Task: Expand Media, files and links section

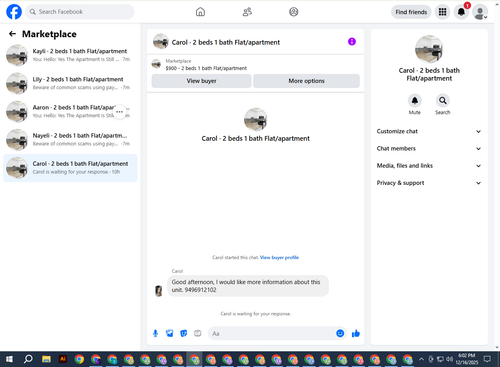Action: (x=429, y=166)
